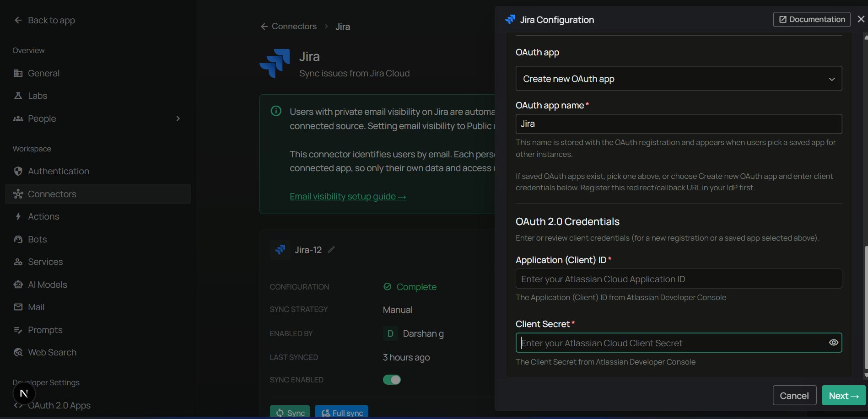Open Actions lightning icon

click(x=18, y=216)
